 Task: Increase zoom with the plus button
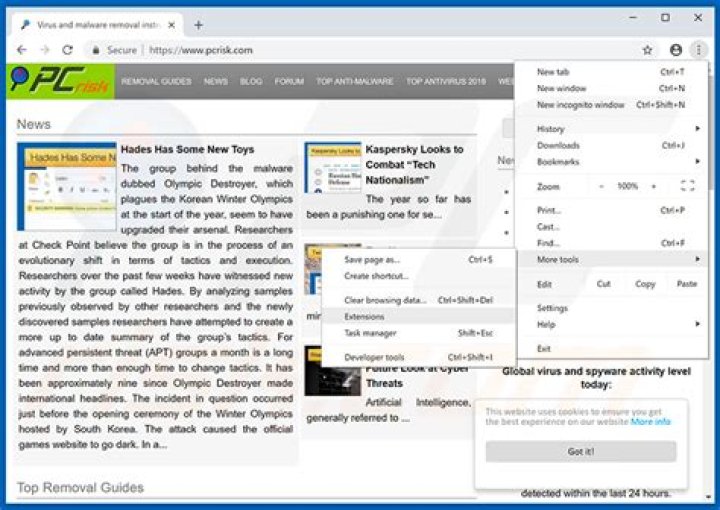pos(653,186)
